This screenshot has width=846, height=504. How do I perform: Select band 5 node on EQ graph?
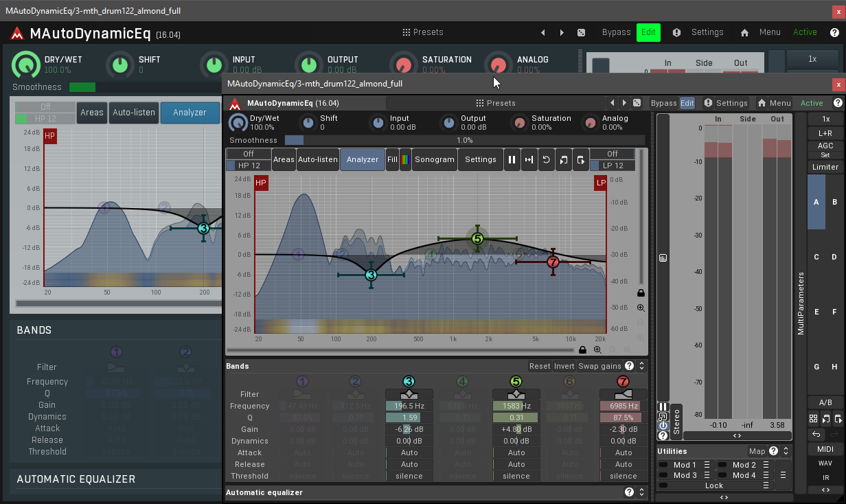click(x=477, y=239)
